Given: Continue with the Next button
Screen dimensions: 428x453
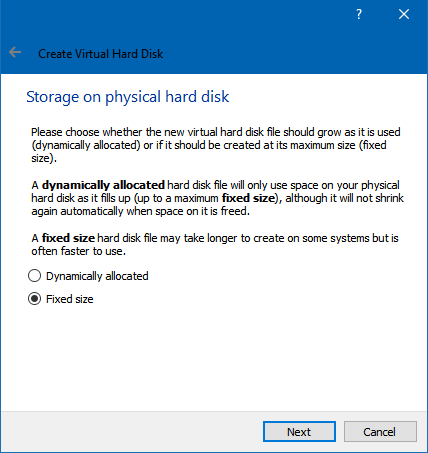Looking at the screenshot, I should [x=299, y=432].
